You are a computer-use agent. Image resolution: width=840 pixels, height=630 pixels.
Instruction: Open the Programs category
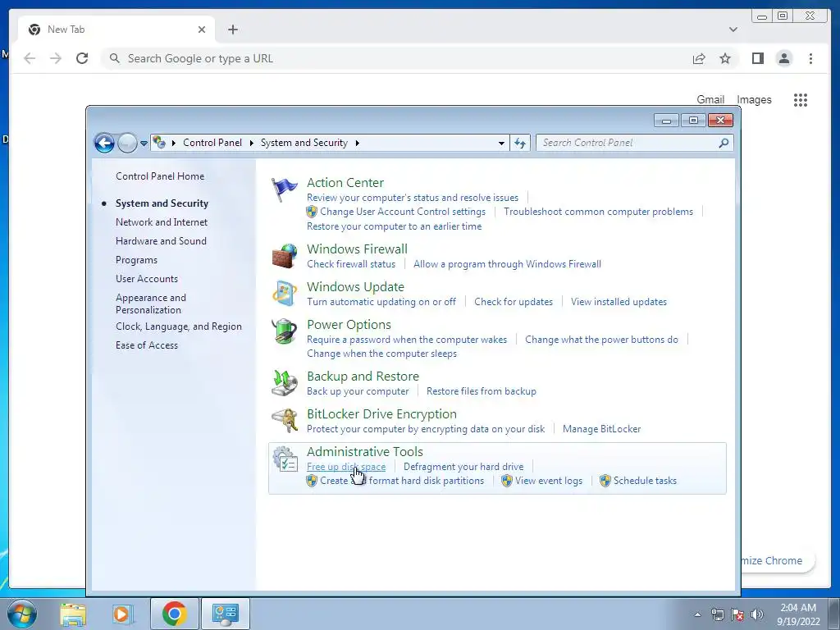pyautogui.click(x=137, y=260)
